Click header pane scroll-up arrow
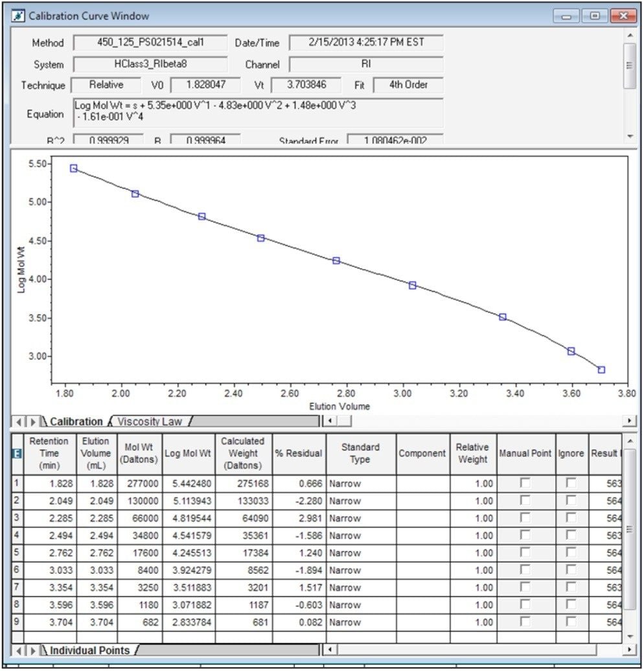 click(630, 36)
